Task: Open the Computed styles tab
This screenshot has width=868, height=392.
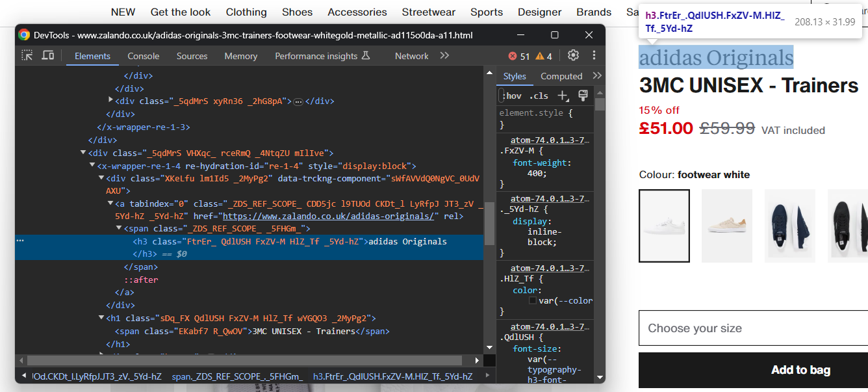Action: pos(561,76)
